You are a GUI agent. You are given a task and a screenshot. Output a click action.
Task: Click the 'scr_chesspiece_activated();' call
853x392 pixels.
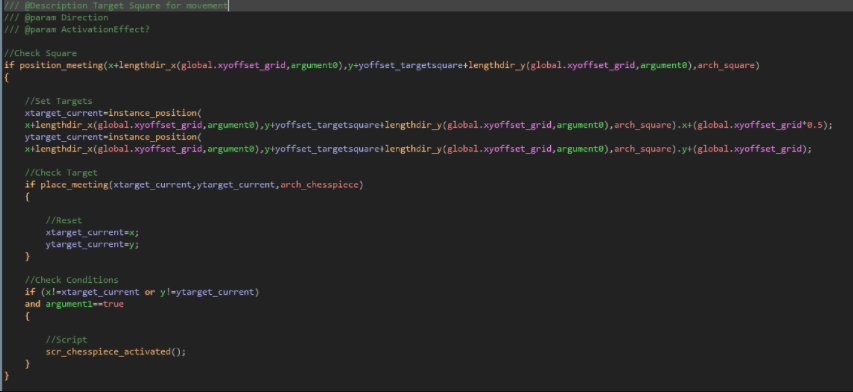point(116,352)
